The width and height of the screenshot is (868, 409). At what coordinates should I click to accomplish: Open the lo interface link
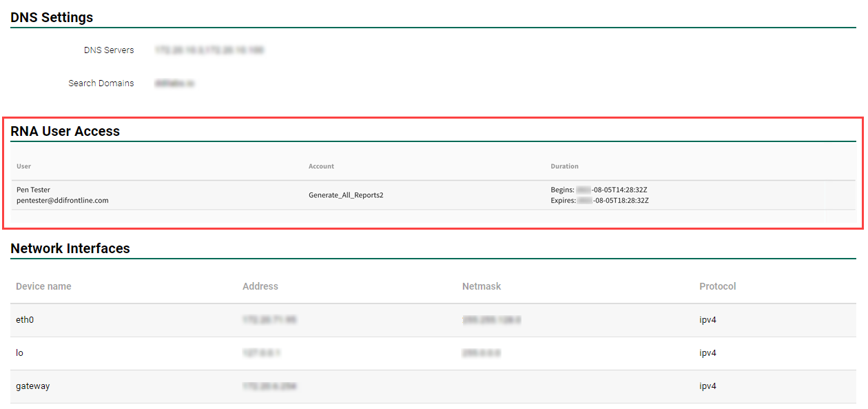pyautogui.click(x=19, y=353)
